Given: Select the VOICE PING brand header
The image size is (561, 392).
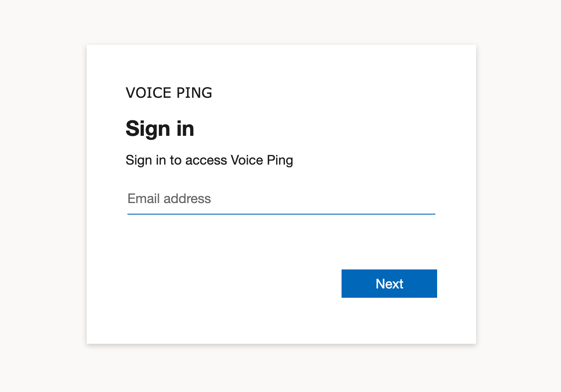Looking at the screenshot, I should 169,93.
